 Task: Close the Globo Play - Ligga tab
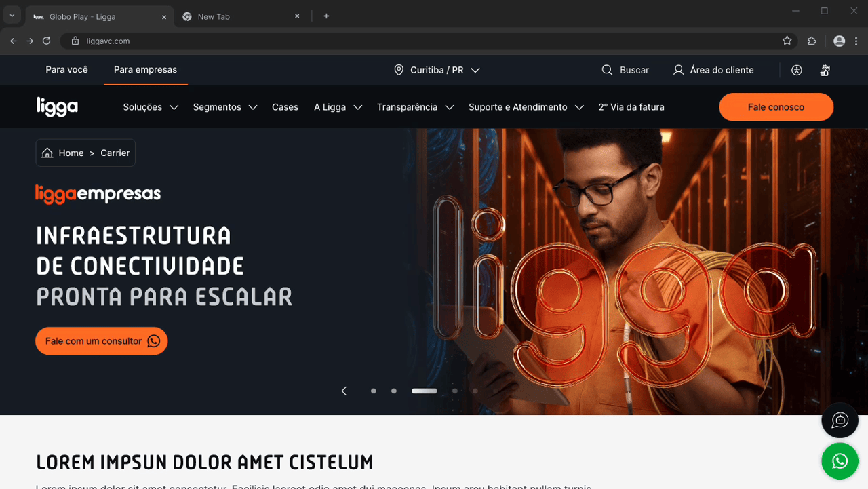click(x=163, y=17)
